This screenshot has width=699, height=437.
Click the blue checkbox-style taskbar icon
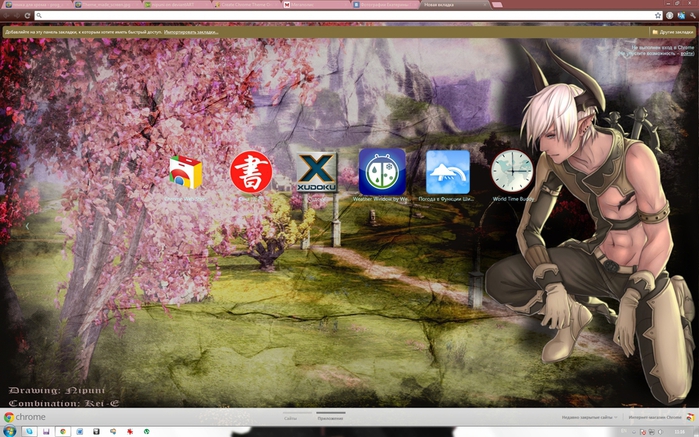80,431
